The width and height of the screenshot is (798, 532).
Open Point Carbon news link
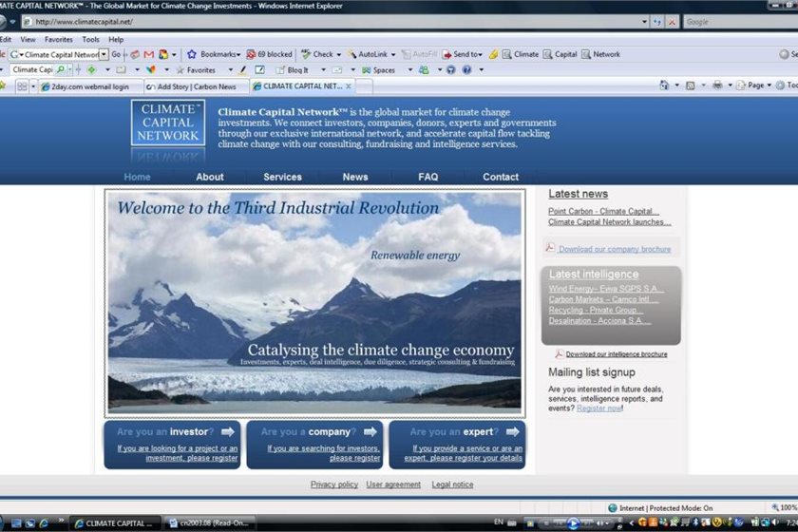(603, 211)
